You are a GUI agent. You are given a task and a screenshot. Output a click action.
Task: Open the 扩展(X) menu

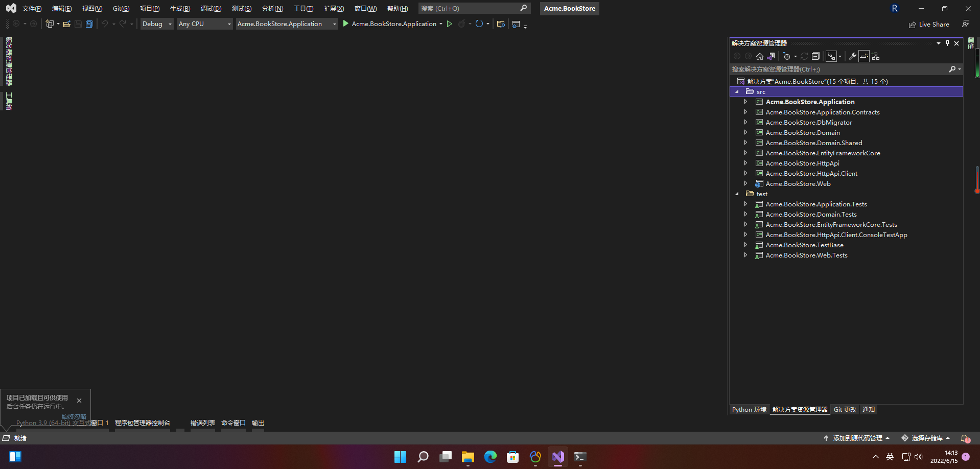pyautogui.click(x=334, y=9)
